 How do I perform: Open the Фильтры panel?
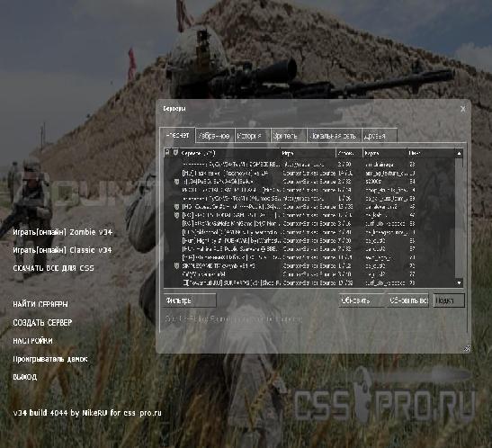(190, 300)
